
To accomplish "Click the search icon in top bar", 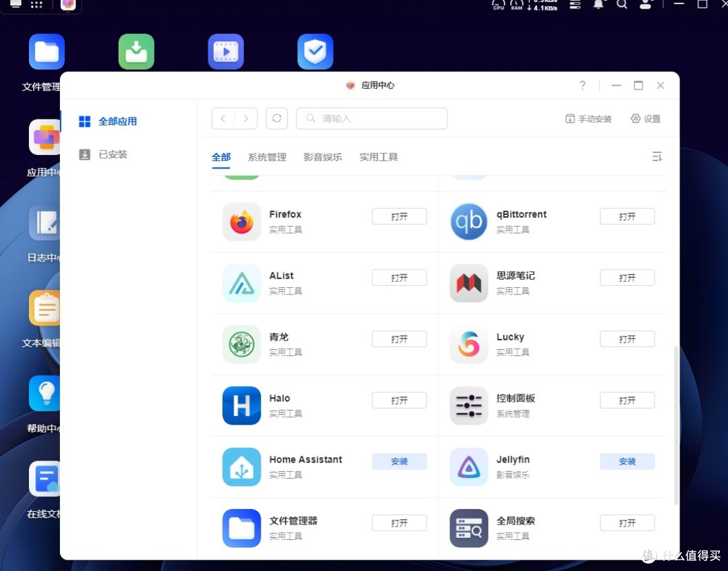I will pyautogui.click(x=622, y=4).
